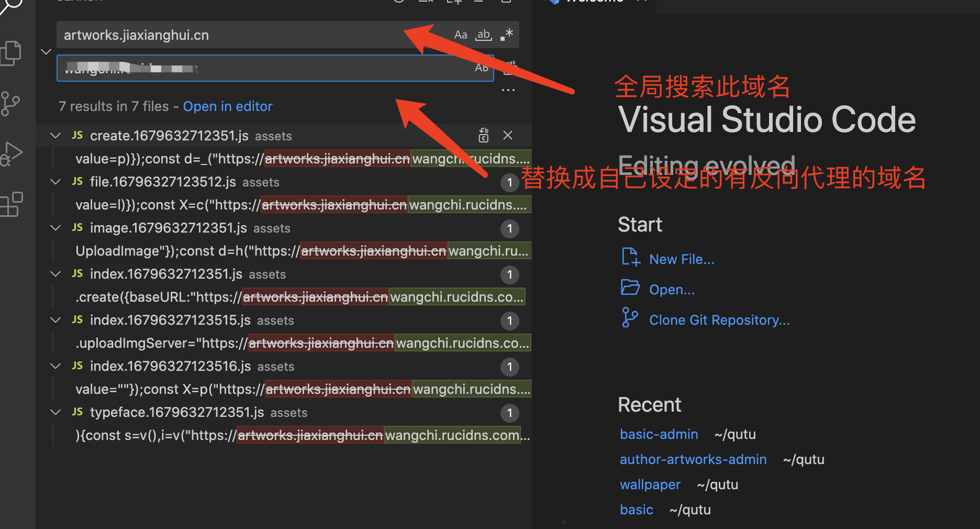Select index.16796327123515.js file in results

[x=170, y=320]
